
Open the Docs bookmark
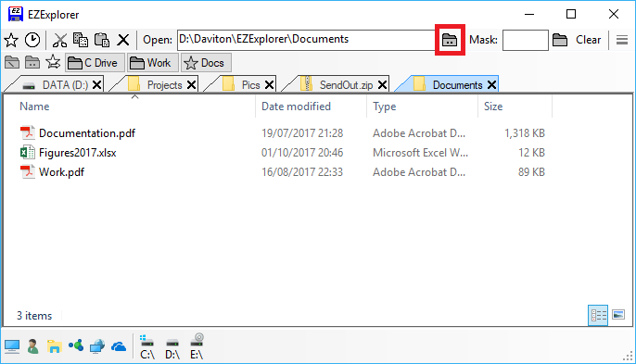coord(206,63)
